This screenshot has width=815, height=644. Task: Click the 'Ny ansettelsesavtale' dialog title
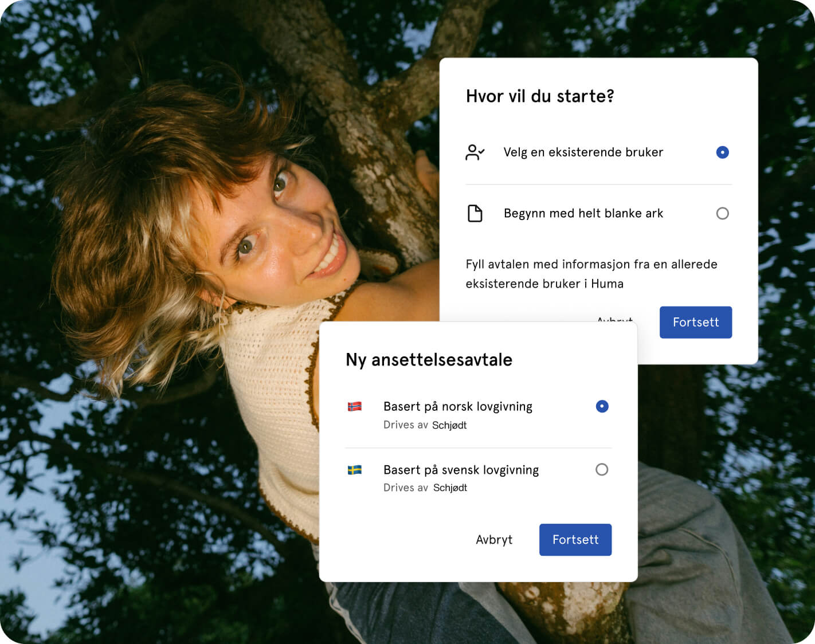(x=429, y=360)
